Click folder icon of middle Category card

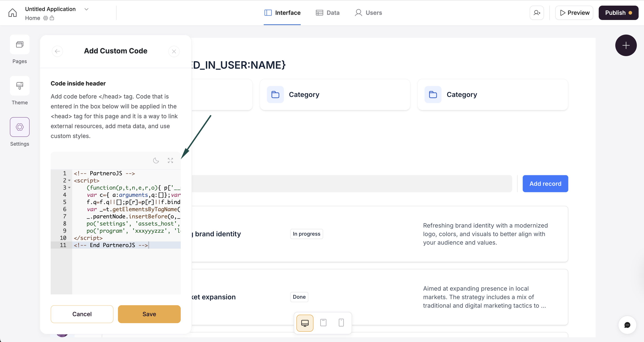pyautogui.click(x=275, y=94)
